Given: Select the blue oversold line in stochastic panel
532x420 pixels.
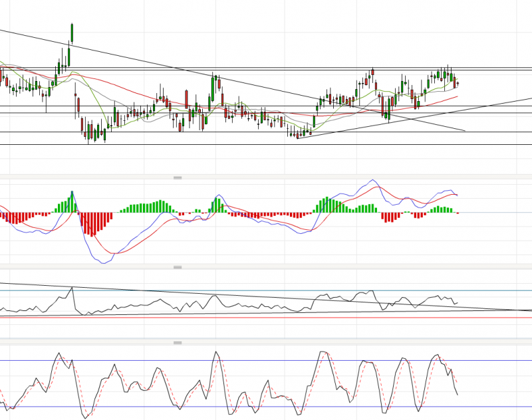Looking at the screenshot, I should tap(266, 407).
